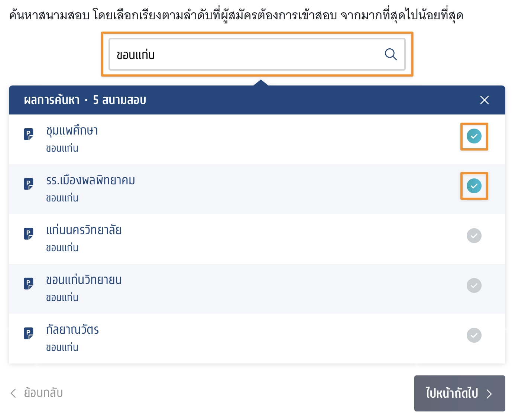Select the ชุมแพศึกษา result name
The height and width of the screenshot is (420, 515).
(x=72, y=131)
